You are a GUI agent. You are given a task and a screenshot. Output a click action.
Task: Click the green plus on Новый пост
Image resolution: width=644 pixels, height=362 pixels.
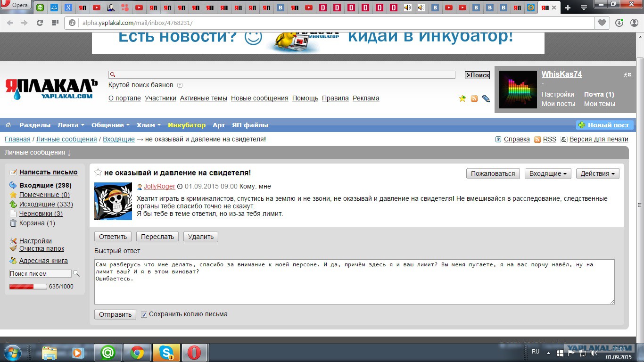582,125
